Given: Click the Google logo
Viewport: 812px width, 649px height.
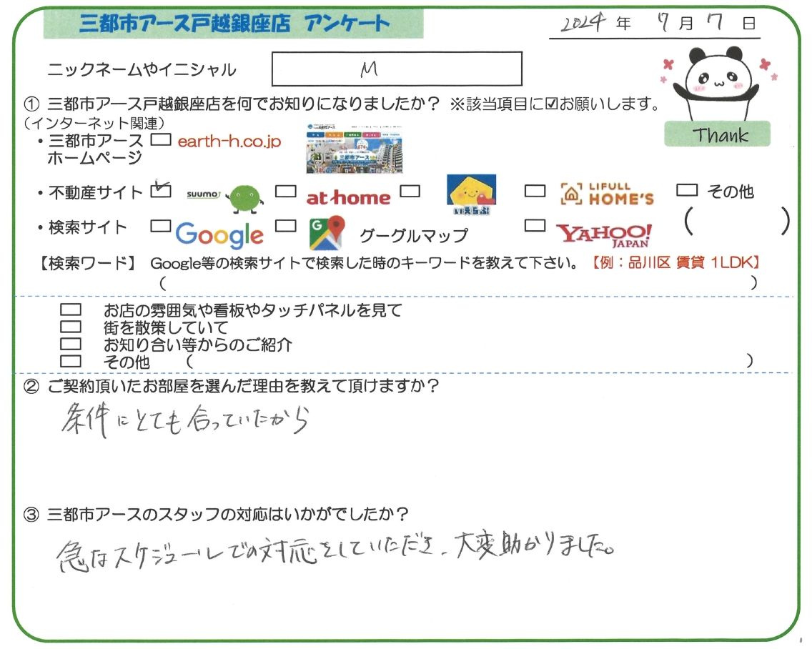Looking at the screenshot, I should (x=219, y=235).
